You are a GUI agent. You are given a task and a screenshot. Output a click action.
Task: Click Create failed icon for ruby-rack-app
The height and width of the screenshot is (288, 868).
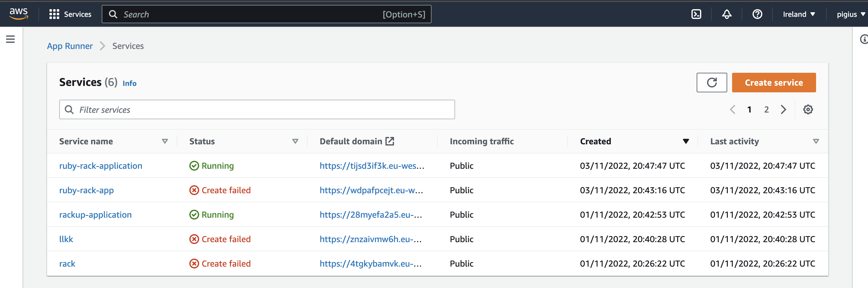pos(194,190)
